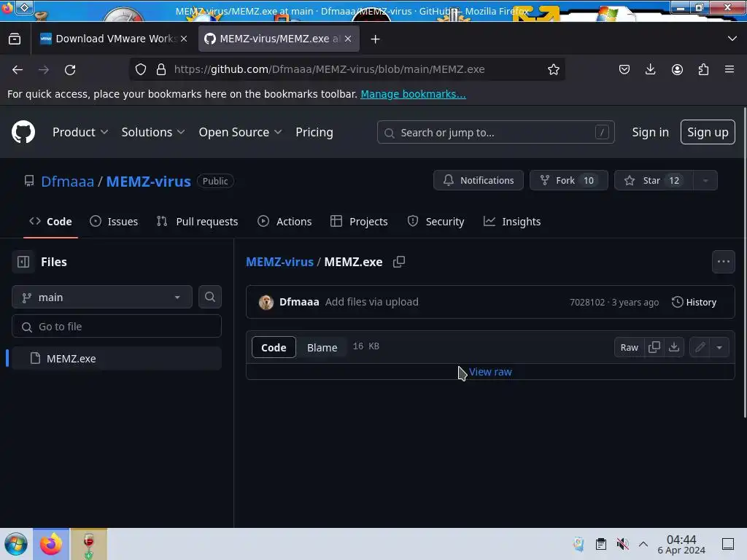Download the raw file icon

pyautogui.click(x=674, y=347)
